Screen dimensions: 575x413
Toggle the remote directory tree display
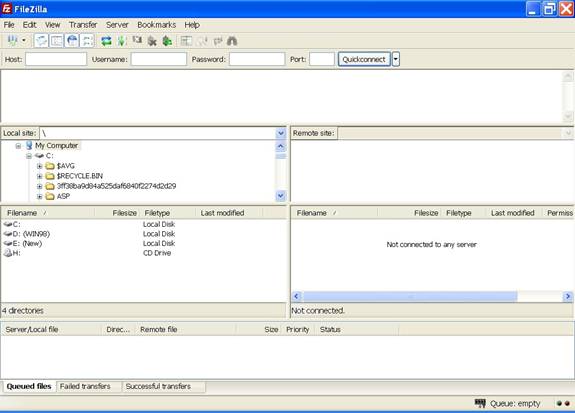click(x=72, y=40)
